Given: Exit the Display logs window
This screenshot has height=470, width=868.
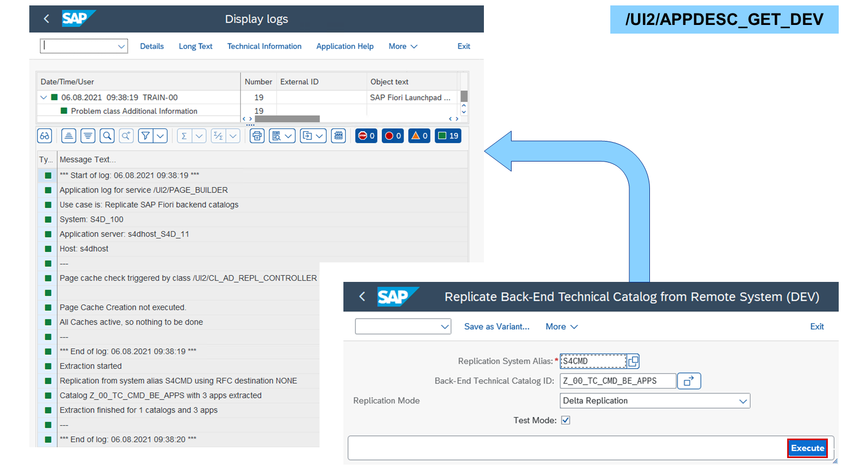Looking at the screenshot, I should [464, 47].
